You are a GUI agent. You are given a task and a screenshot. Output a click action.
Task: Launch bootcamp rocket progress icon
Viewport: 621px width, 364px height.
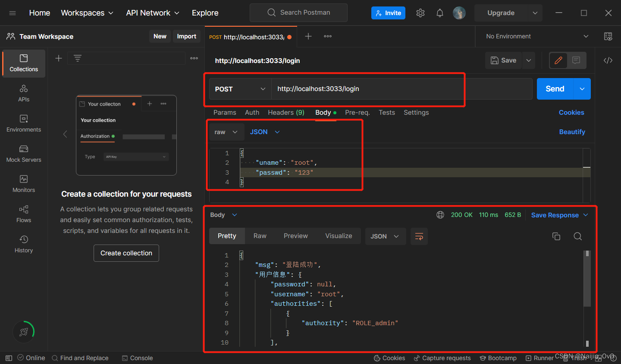24,332
